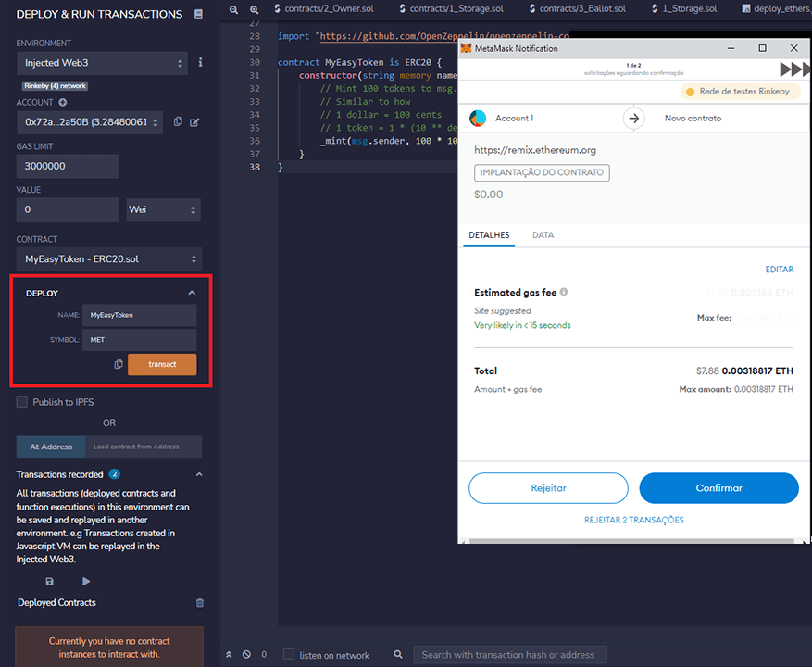Screen dimensions: 812x667
Task: Click line number 38 in editor
Action: point(255,167)
